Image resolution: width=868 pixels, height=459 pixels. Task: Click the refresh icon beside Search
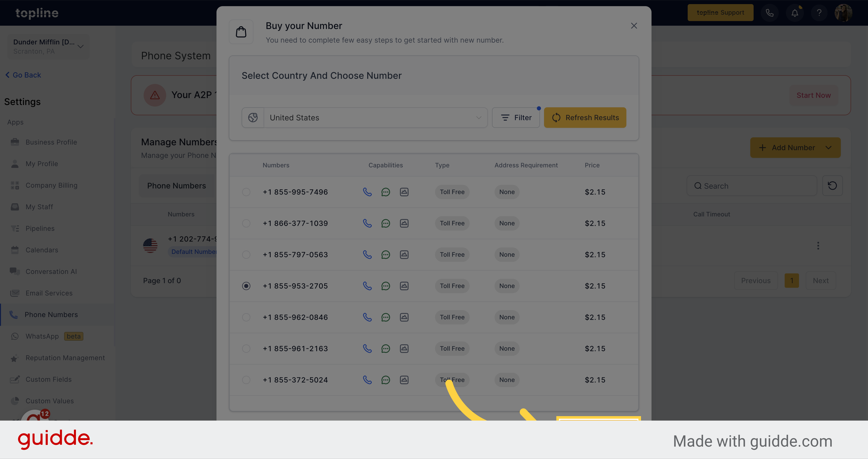(832, 186)
